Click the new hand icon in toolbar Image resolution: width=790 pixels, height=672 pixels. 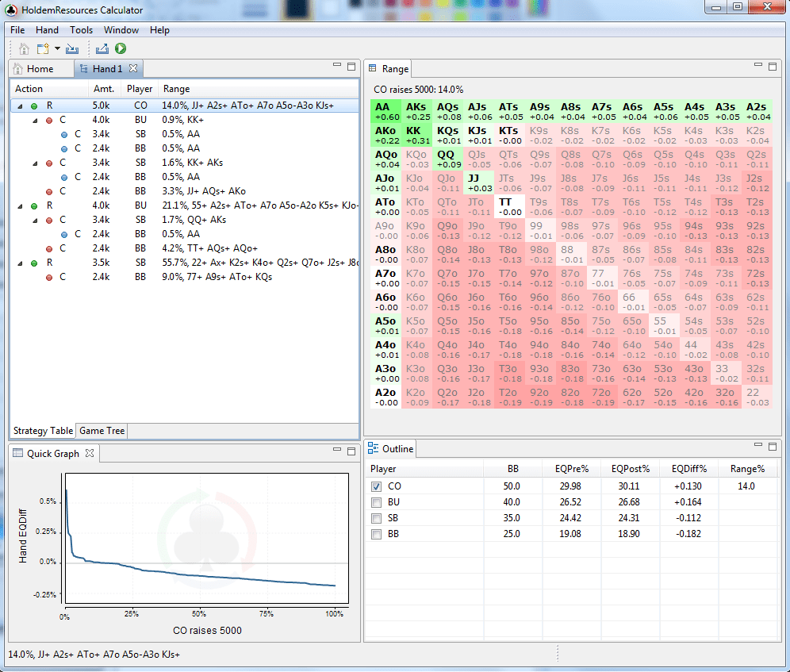coord(43,48)
